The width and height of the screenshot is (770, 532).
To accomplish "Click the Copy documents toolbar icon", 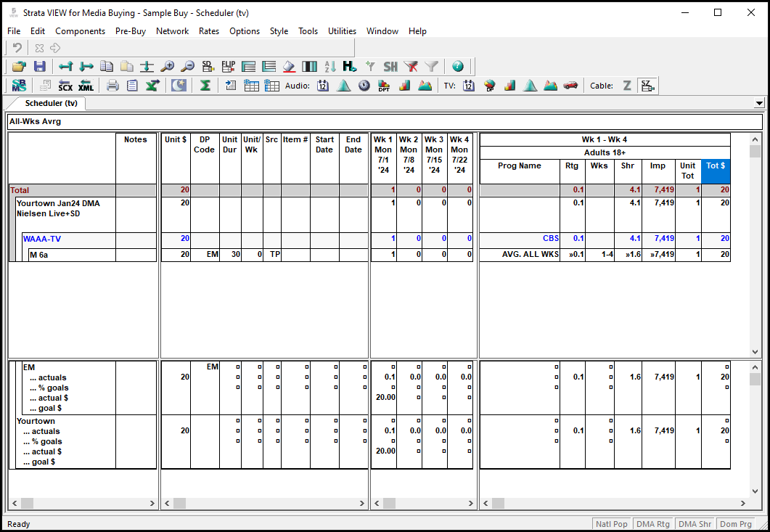I will coord(107,66).
